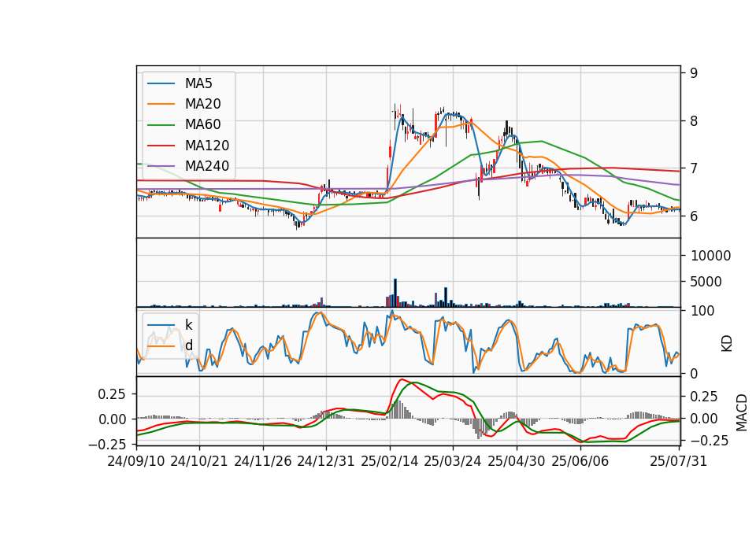The height and width of the screenshot is (543, 756).
Task: Click the 25/07/31 date axis label
Action: point(678,461)
